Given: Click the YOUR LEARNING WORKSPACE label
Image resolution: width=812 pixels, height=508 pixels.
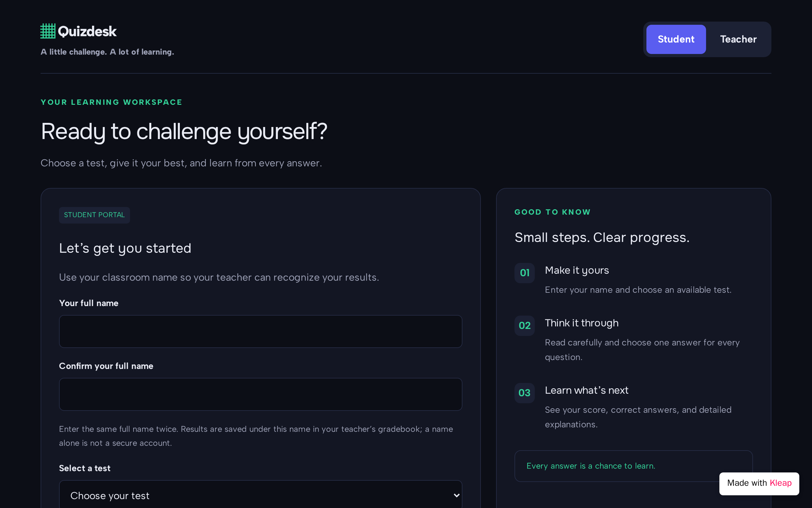Looking at the screenshot, I should (x=111, y=102).
